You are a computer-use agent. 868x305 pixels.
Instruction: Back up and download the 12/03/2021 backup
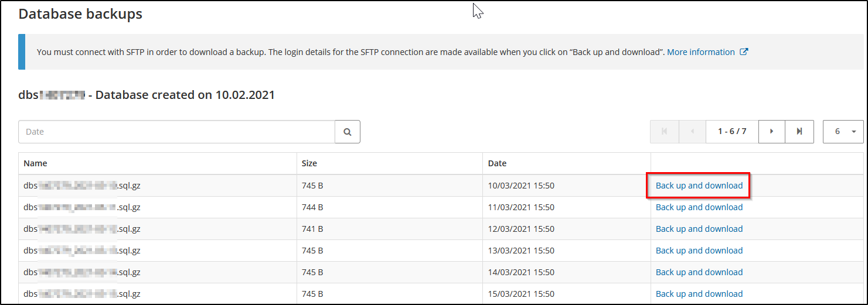699,229
